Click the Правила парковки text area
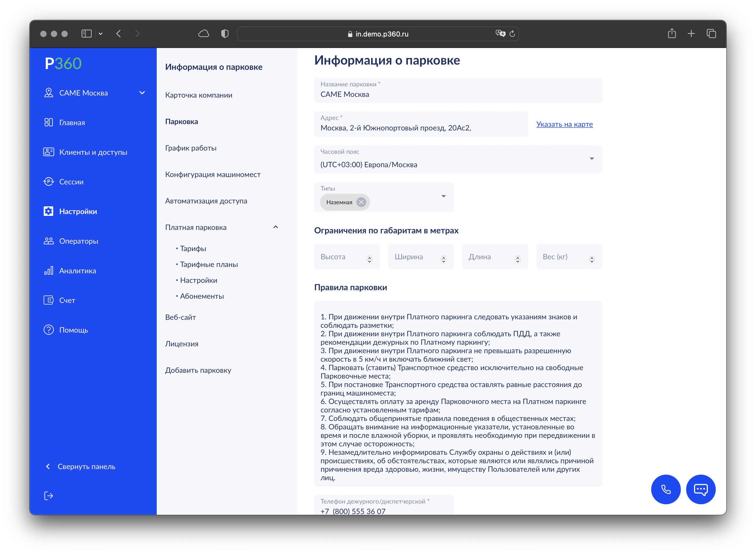This screenshot has width=756, height=554. tap(458, 393)
